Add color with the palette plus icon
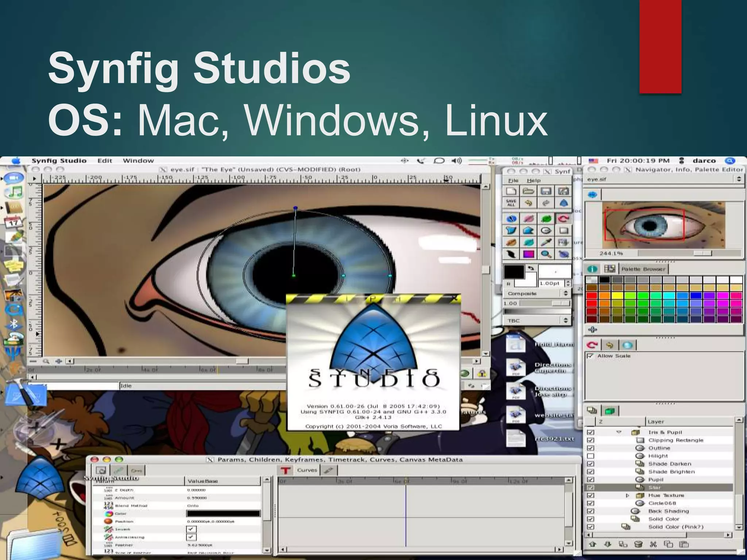This screenshot has height=560, width=747. (x=592, y=330)
